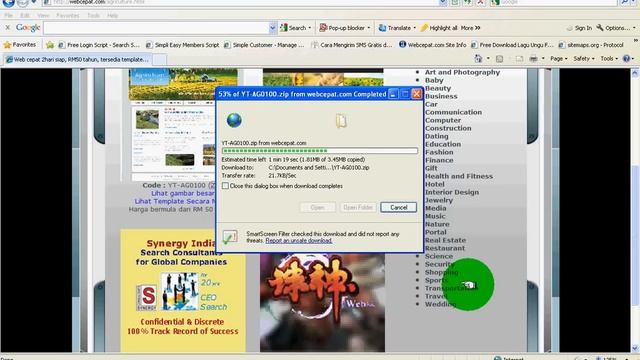Open the Favorites menu in menu bar

tap(68, 16)
